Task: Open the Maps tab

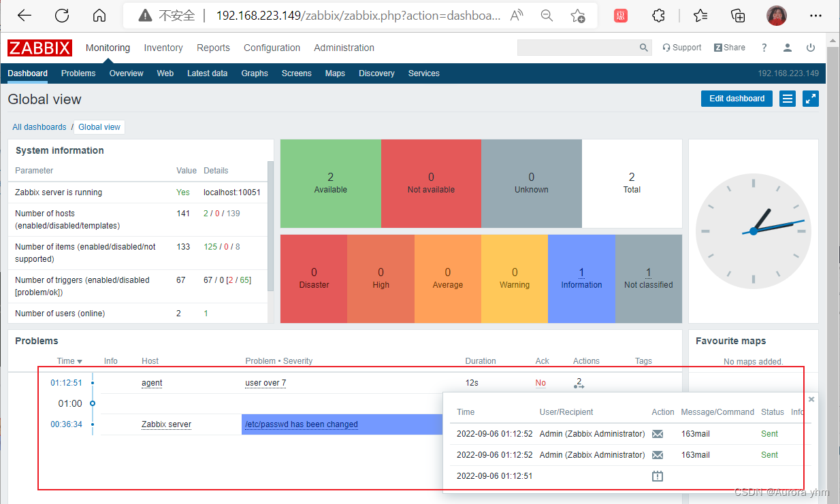Action: pos(335,73)
